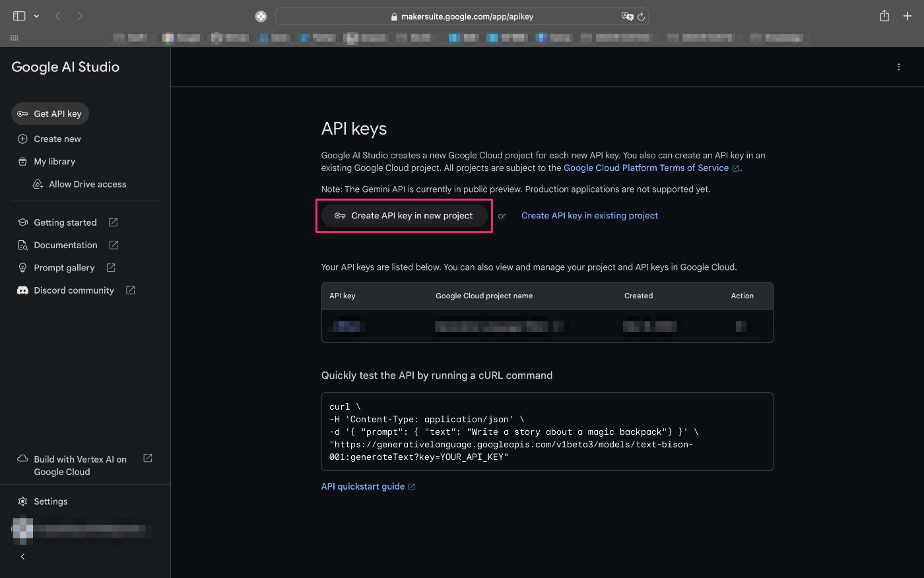Click external link icon next to Getting started
This screenshot has height=578, width=924.
tap(113, 222)
